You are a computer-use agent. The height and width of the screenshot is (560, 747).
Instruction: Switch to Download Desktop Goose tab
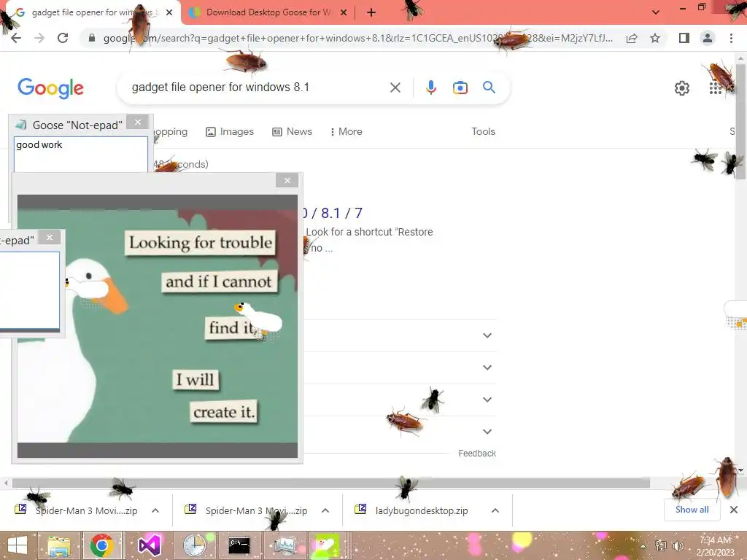click(268, 12)
